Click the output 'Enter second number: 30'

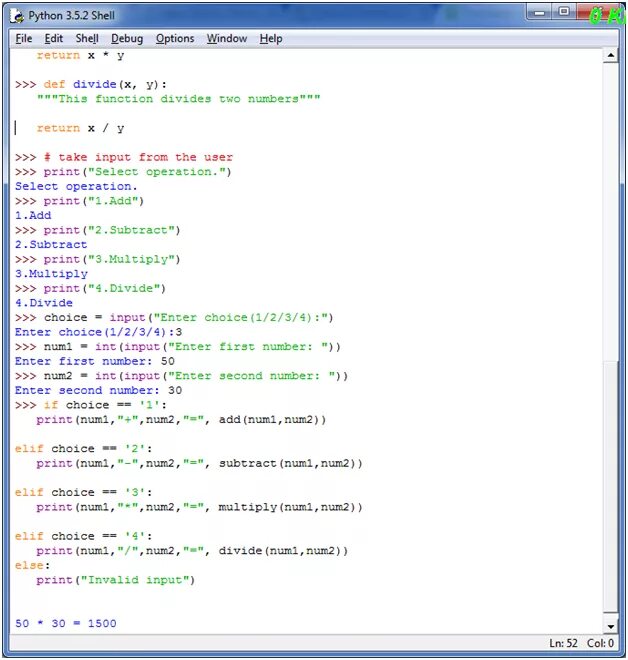(98, 391)
